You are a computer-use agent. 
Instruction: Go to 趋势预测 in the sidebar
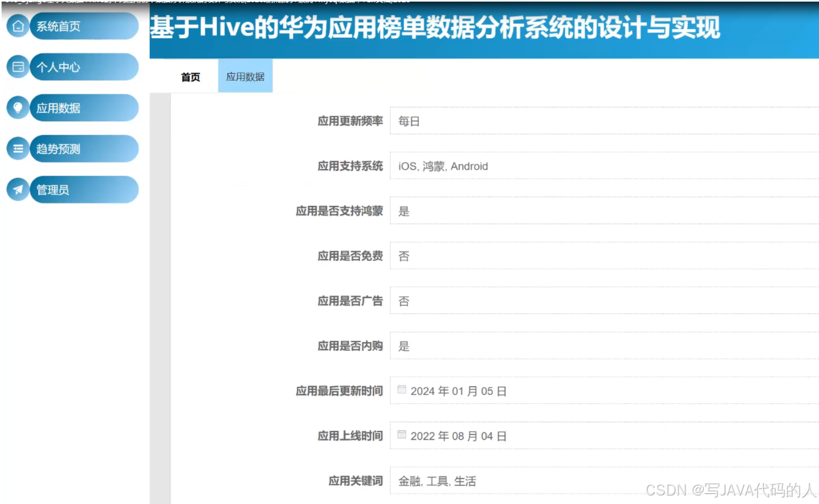[x=84, y=149]
